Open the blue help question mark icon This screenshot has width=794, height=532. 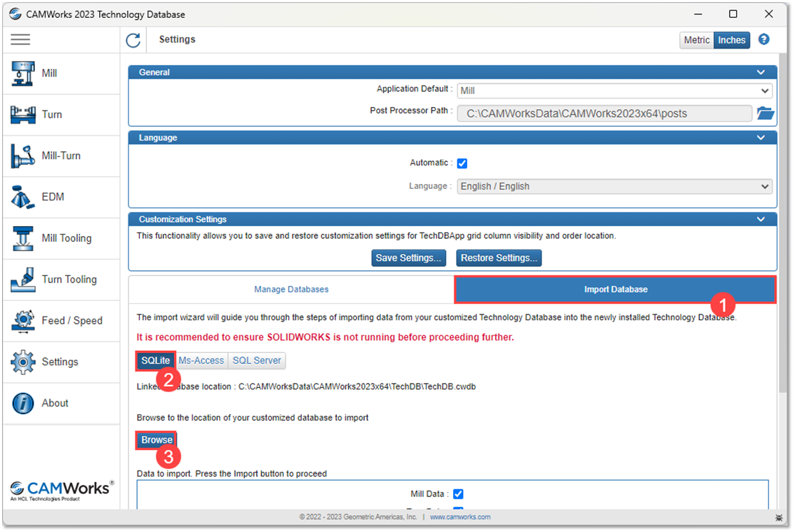tap(764, 40)
